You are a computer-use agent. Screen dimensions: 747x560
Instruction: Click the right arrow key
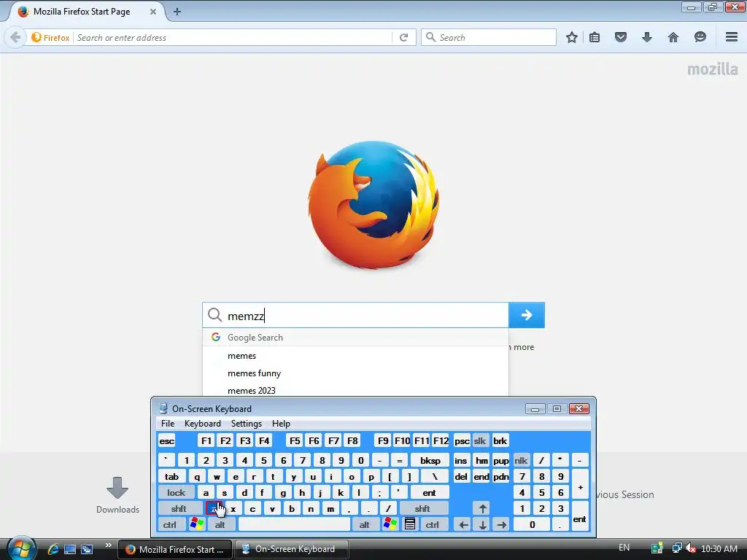coord(501,525)
